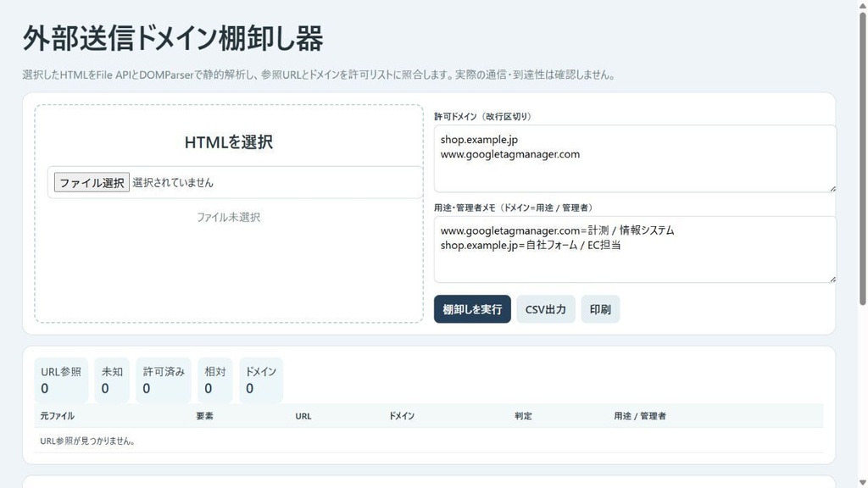Click the URL参照が見つかりません。 empty row text

pos(87,441)
